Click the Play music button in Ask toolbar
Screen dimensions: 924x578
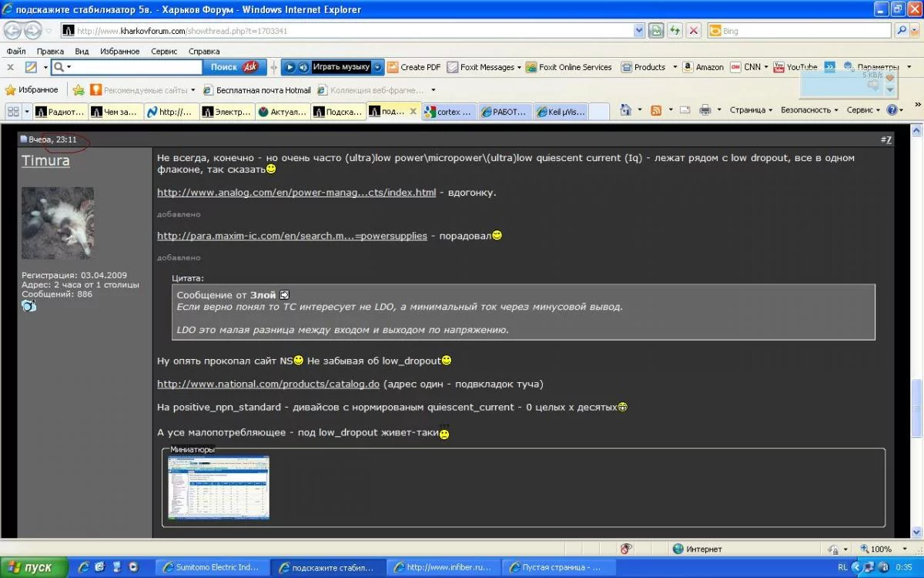[x=341, y=67]
